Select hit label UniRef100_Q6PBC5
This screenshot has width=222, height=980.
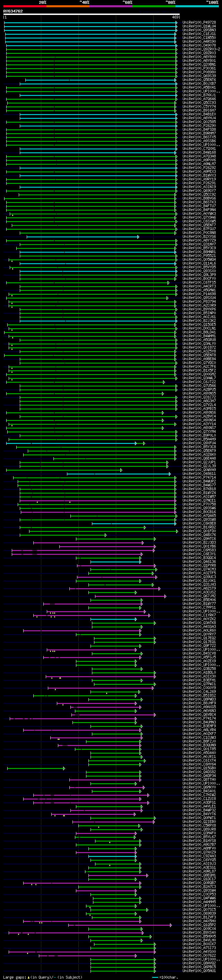coord(199,967)
